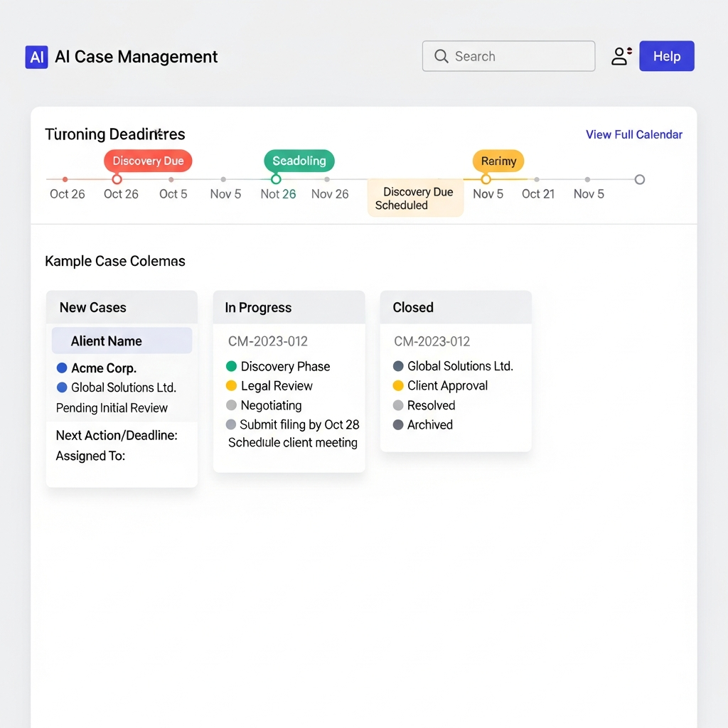Click the Client Approval status dot in Closed
The width and height of the screenshot is (728, 728).
point(398,386)
